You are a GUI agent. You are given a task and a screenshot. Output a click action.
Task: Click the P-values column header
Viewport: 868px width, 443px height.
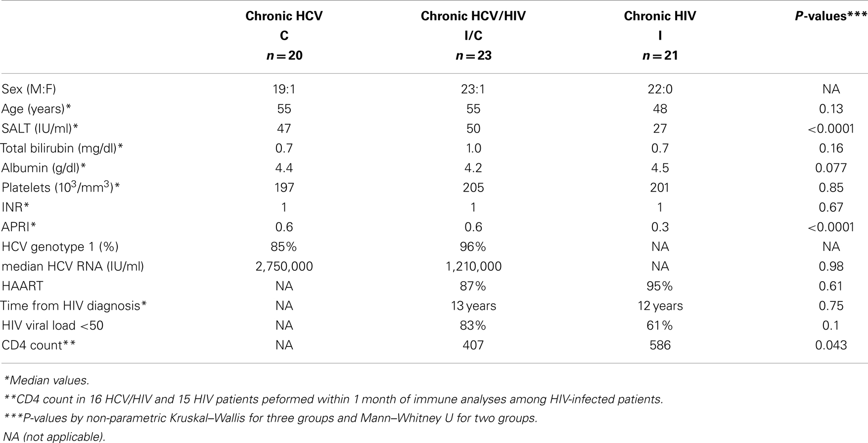click(x=830, y=16)
